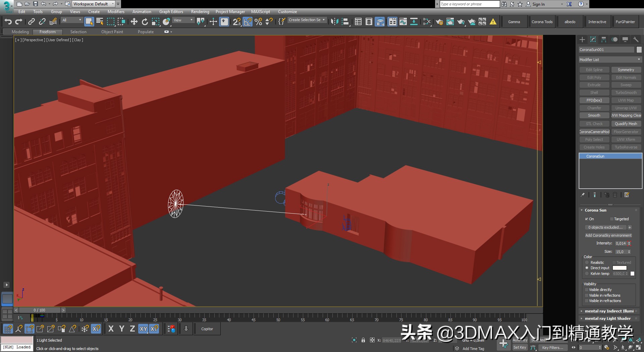Screen dimensions: 644x352
Task: Switch to the Object Paint ribbon tab
Action: 112,32
